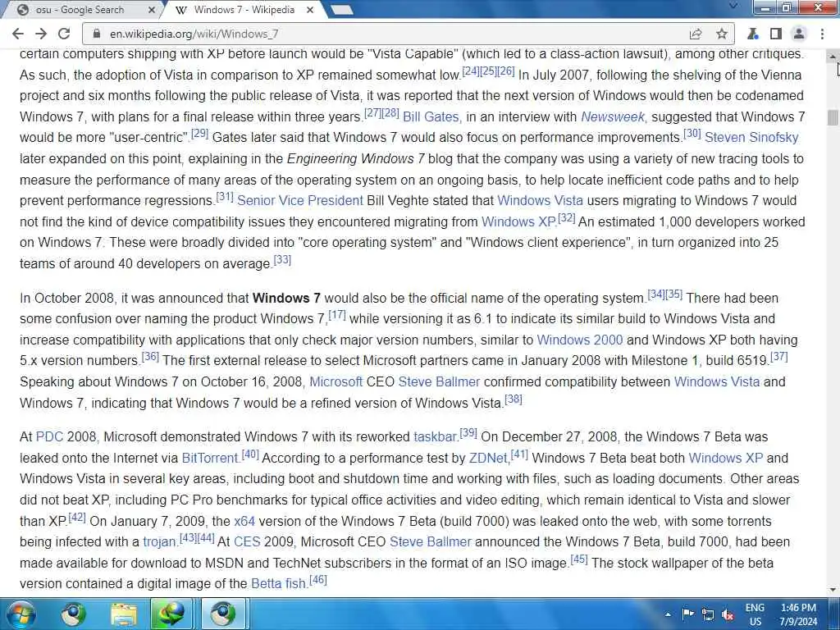Open the Chrome profile avatar

799,34
